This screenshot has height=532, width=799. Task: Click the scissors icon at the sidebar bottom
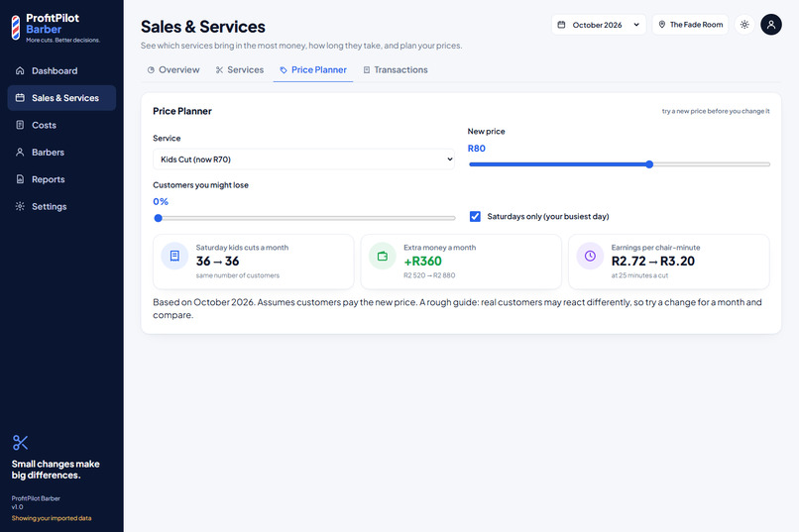(21, 443)
